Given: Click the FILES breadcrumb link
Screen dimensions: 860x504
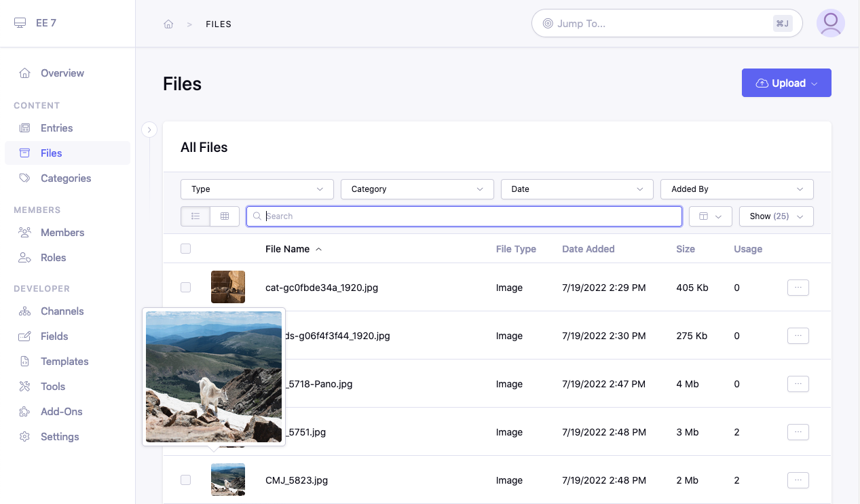Looking at the screenshot, I should tap(219, 24).
